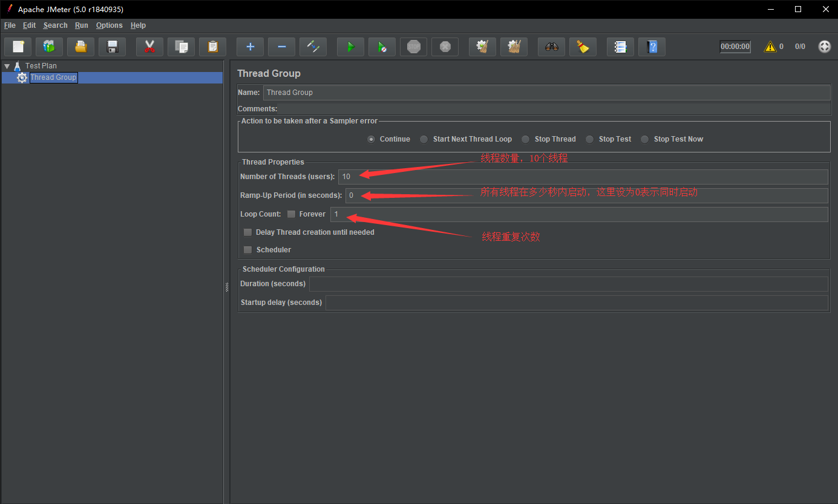Click the Clear All brooms icon
The width and height of the screenshot is (838, 504).
coord(514,47)
